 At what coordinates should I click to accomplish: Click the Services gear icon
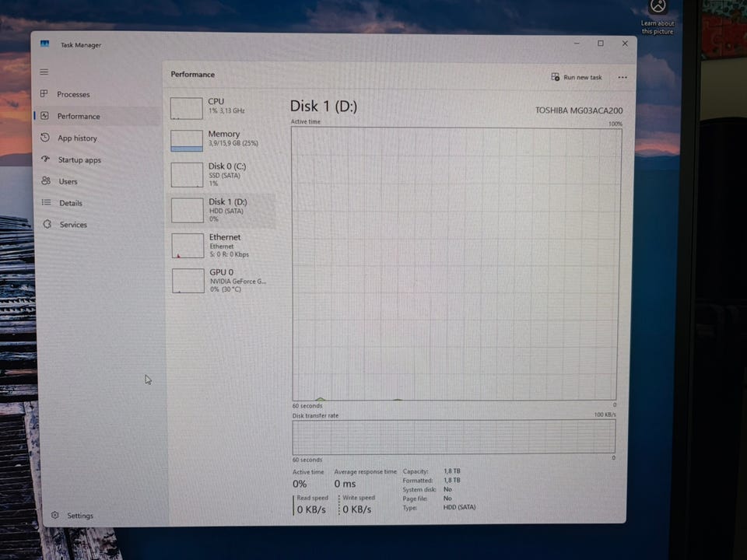(x=47, y=224)
